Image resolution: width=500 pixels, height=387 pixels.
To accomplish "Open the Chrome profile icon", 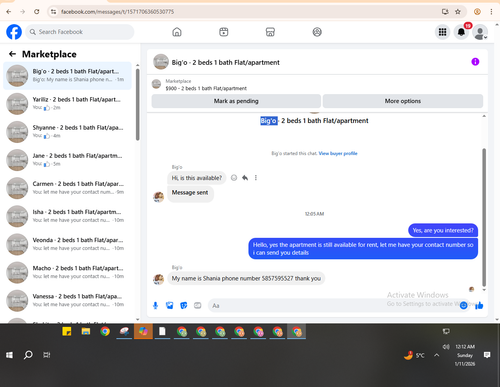I will click(477, 12).
